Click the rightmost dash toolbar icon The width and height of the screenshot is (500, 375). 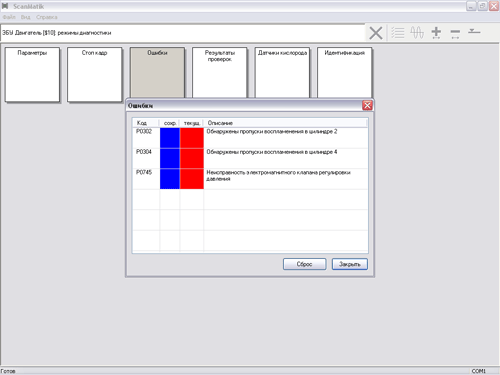(x=474, y=31)
